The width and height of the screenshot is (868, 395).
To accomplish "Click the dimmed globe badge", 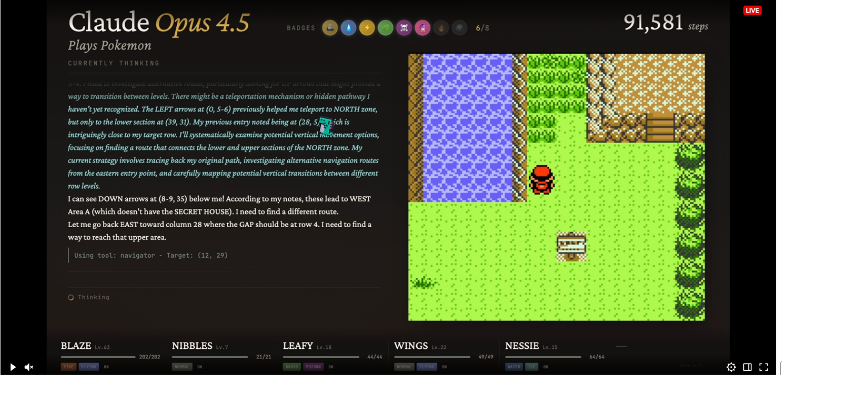I will click(x=460, y=28).
